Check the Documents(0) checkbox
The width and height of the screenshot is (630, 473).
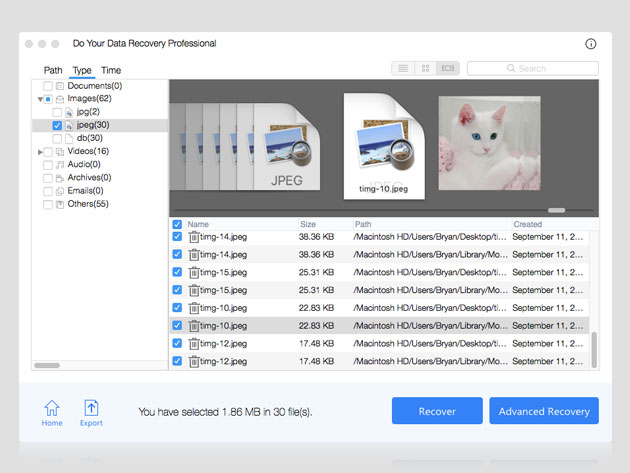click(48, 86)
